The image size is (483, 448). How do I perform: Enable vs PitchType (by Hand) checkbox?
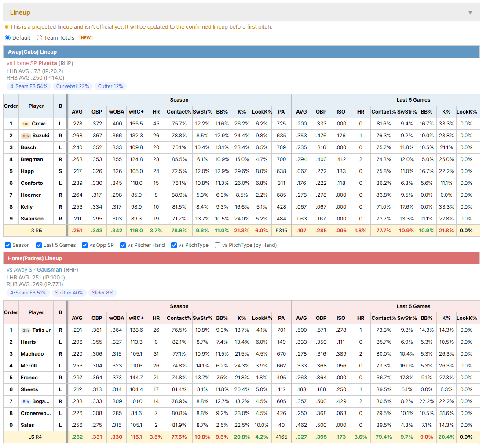(x=217, y=245)
